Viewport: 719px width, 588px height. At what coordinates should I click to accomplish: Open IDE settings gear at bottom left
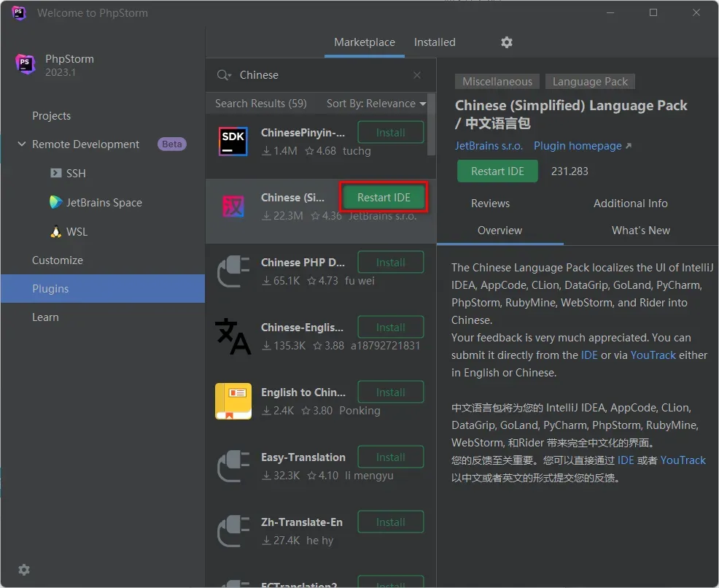click(x=24, y=570)
